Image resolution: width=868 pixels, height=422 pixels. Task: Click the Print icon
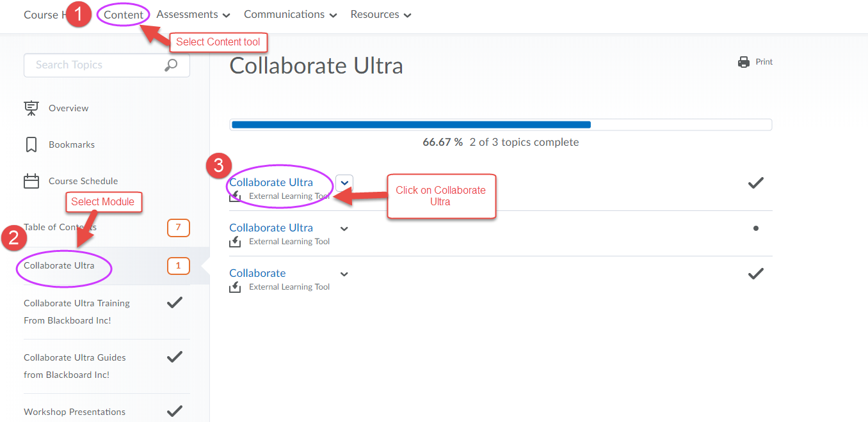[743, 61]
